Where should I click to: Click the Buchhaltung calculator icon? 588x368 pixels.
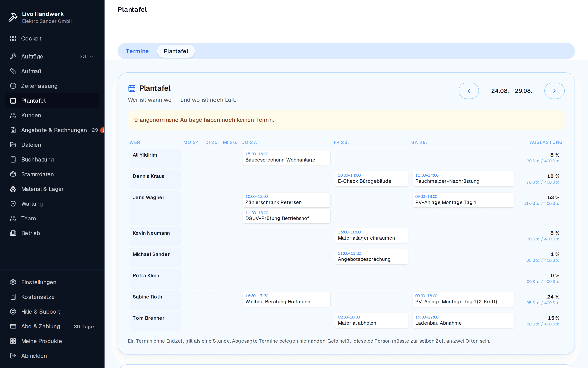click(x=13, y=160)
